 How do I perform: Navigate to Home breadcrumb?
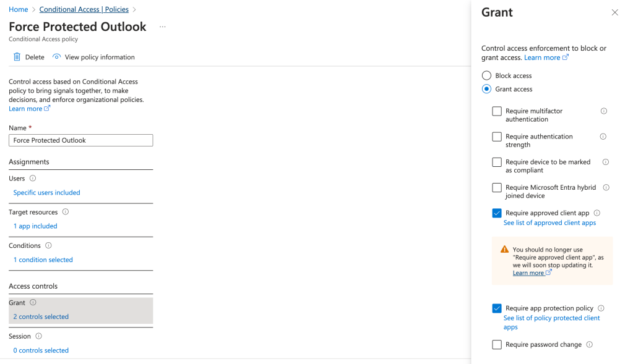point(19,9)
